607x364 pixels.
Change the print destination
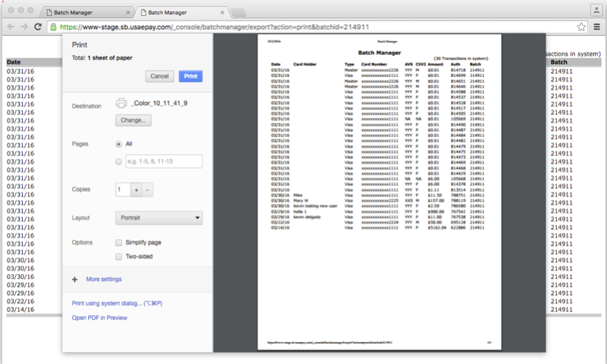tap(133, 120)
